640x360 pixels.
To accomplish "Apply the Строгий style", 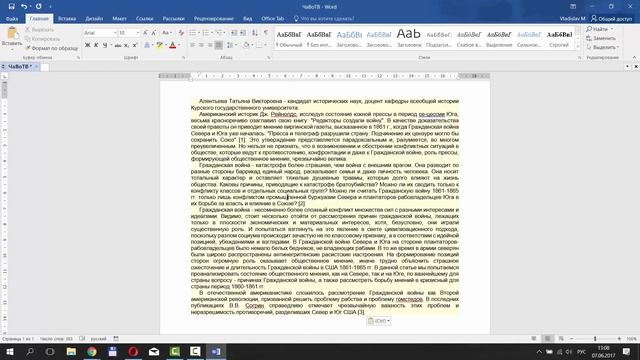I will click(x=559, y=39).
